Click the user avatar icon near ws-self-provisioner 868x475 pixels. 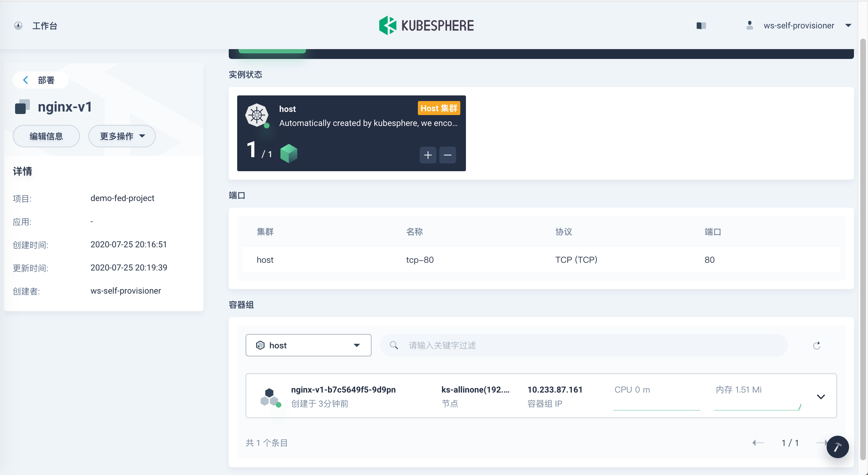[x=749, y=25]
